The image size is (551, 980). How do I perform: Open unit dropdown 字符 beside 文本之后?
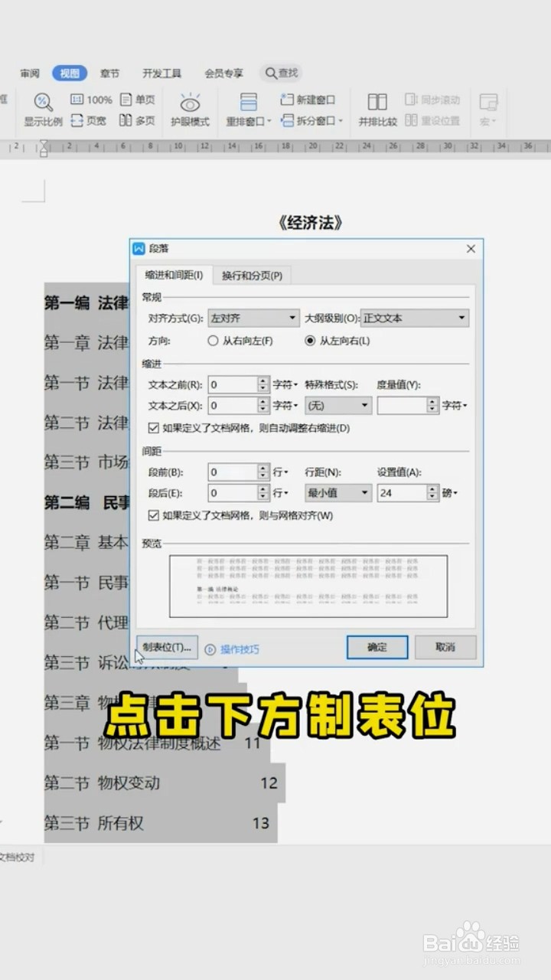pos(285,405)
